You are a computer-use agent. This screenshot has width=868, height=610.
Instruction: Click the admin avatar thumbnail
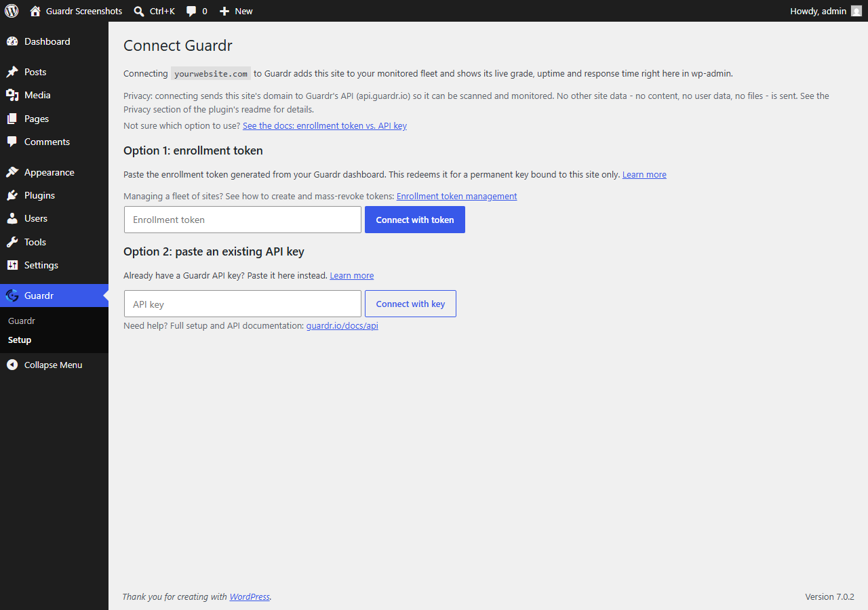click(856, 11)
